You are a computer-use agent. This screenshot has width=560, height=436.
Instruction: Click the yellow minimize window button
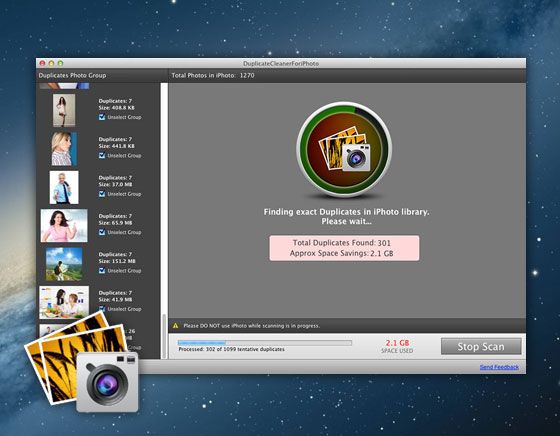(51, 63)
